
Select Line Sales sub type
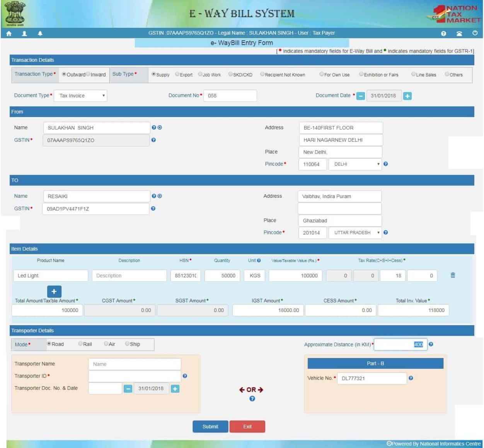(x=414, y=74)
